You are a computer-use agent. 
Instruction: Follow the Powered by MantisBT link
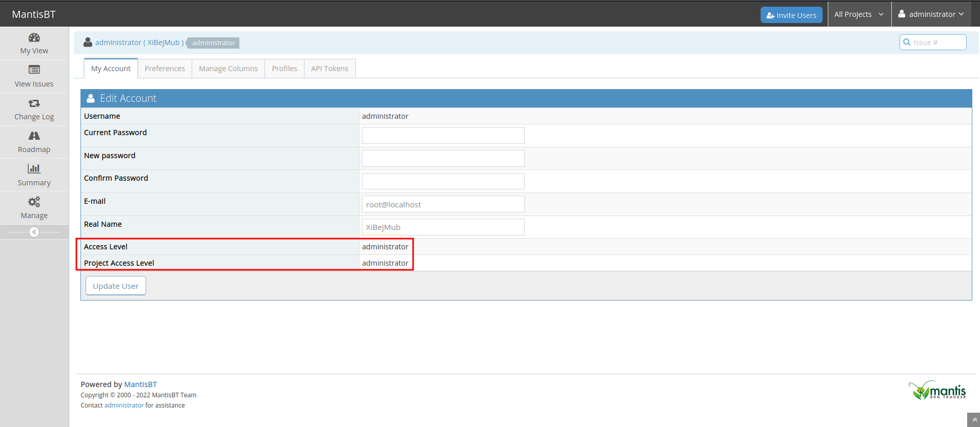[x=140, y=385]
